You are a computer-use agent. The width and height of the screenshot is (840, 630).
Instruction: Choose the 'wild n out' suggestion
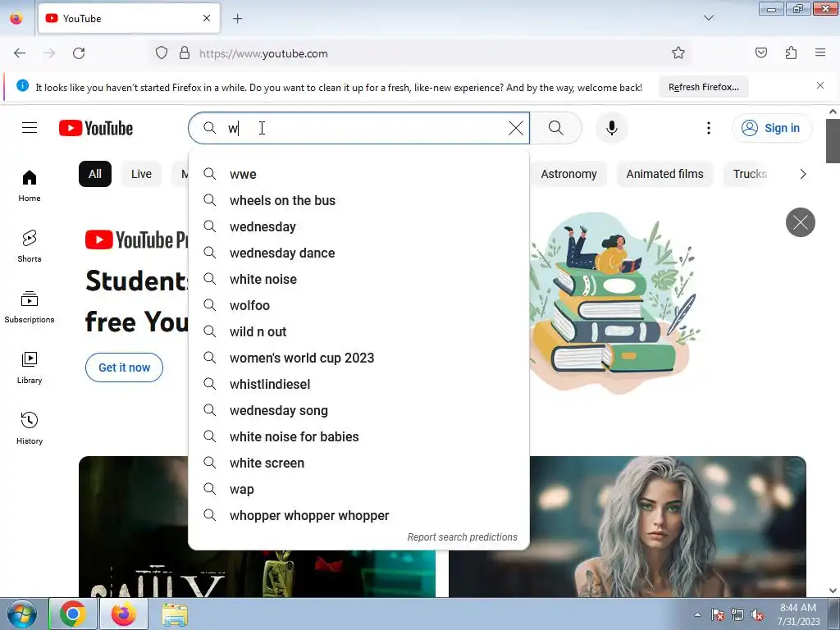click(359, 331)
